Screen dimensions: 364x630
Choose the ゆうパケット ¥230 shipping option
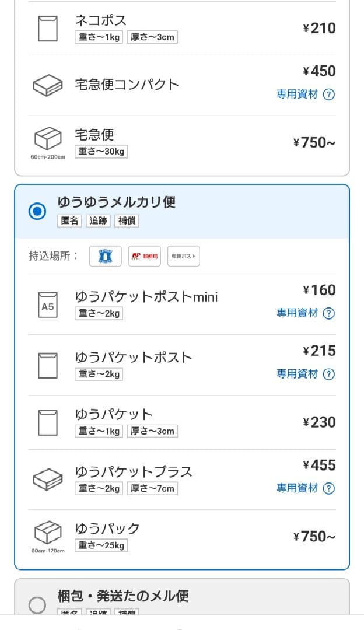(182, 422)
